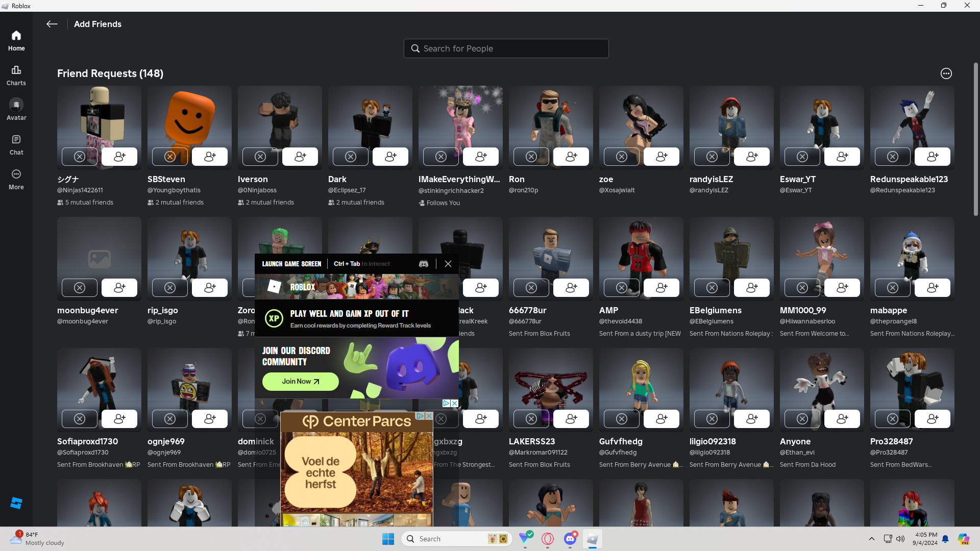Open the Chat sidebar icon
Image resolution: width=980 pixels, height=551 pixels.
[16, 144]
